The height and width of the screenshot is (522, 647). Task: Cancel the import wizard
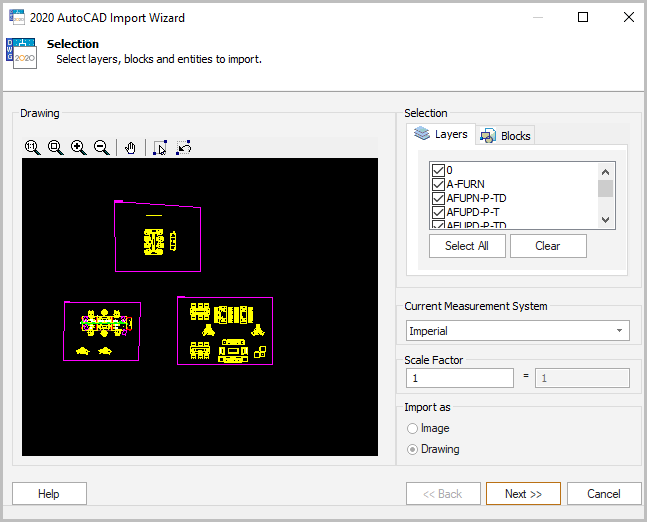604,494
